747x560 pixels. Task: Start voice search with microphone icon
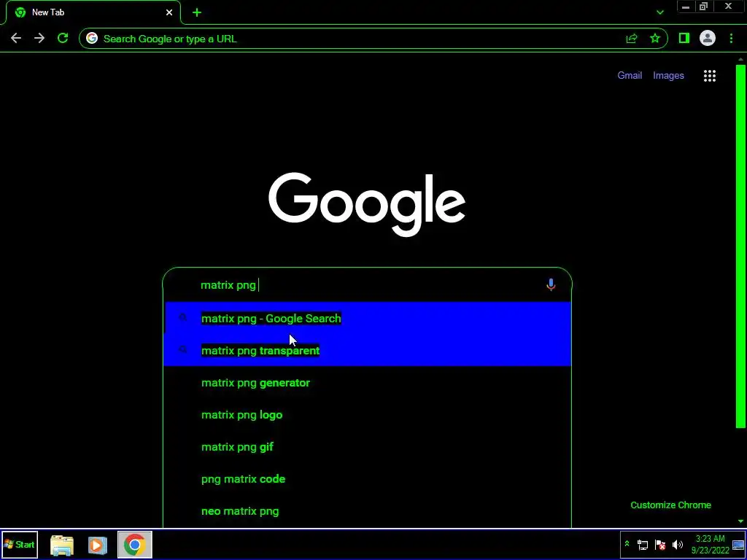pos(551,285)
